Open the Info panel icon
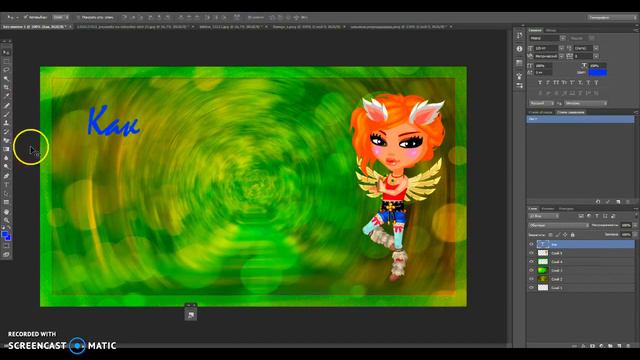 pyautogui.click(x=519, y=49)
